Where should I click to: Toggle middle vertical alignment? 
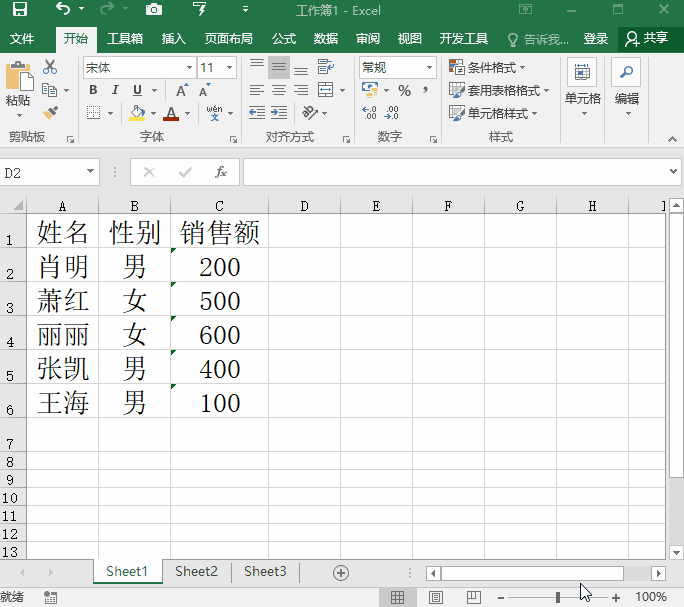279,67
